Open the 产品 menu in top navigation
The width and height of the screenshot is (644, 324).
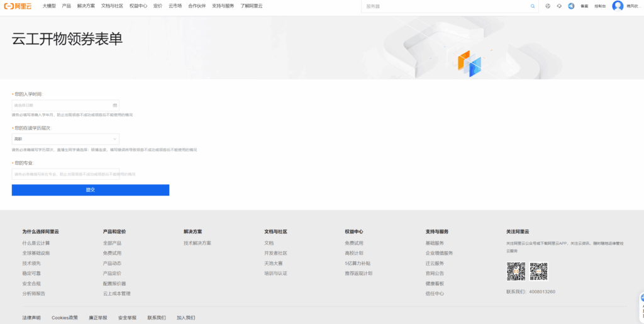(66, 6)
